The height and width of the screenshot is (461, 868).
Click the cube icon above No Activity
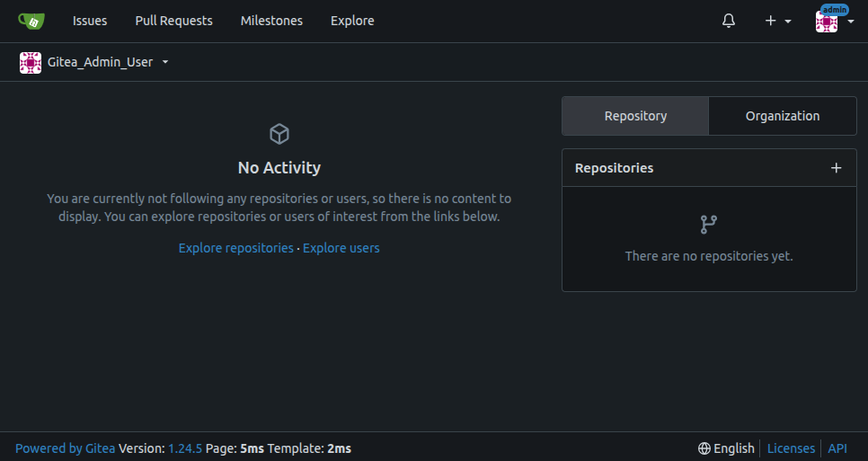(x=279, y=134)
